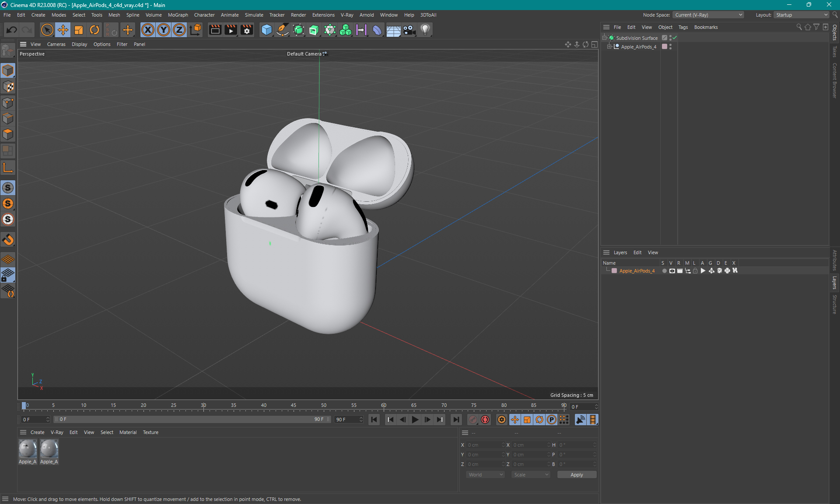Viewport: 840px width, 504px height.
Task: Open the MoGraph menu
Action: [178, 15]
